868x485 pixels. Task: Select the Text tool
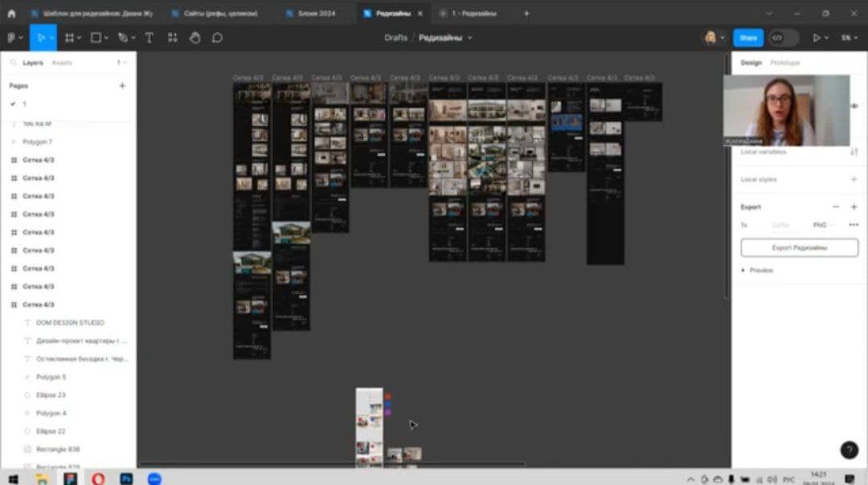[x=149, y=38]
